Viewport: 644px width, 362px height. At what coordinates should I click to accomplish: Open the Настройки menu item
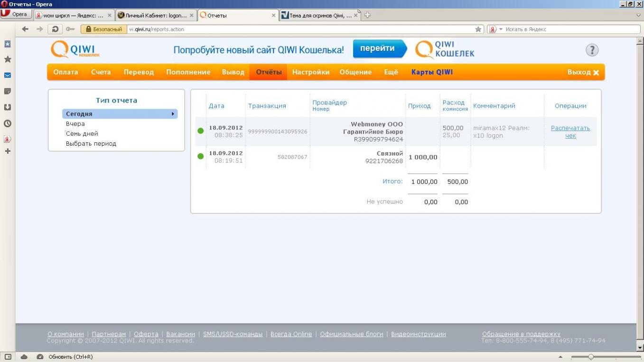click(x=310, y=72)
